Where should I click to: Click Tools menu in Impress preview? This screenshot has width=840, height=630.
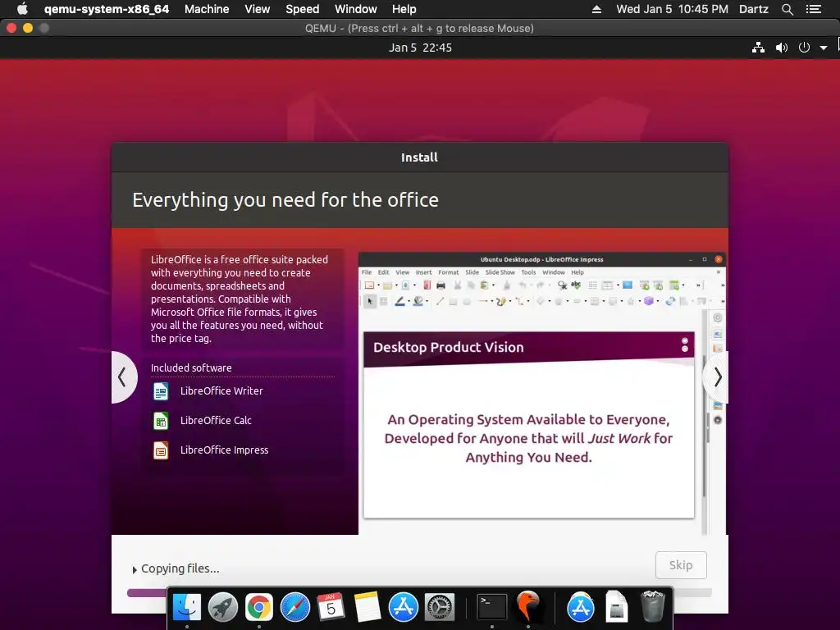(x=528, y=272)
